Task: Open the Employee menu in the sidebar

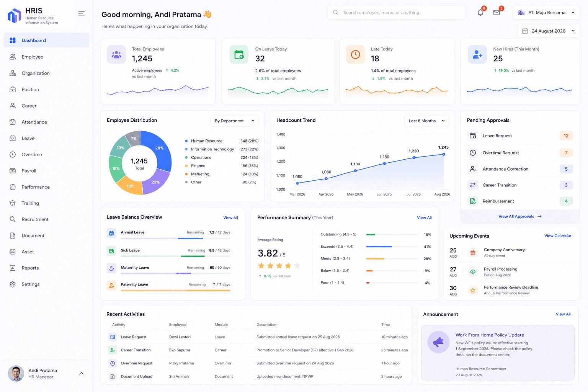Action: (46, 57)
